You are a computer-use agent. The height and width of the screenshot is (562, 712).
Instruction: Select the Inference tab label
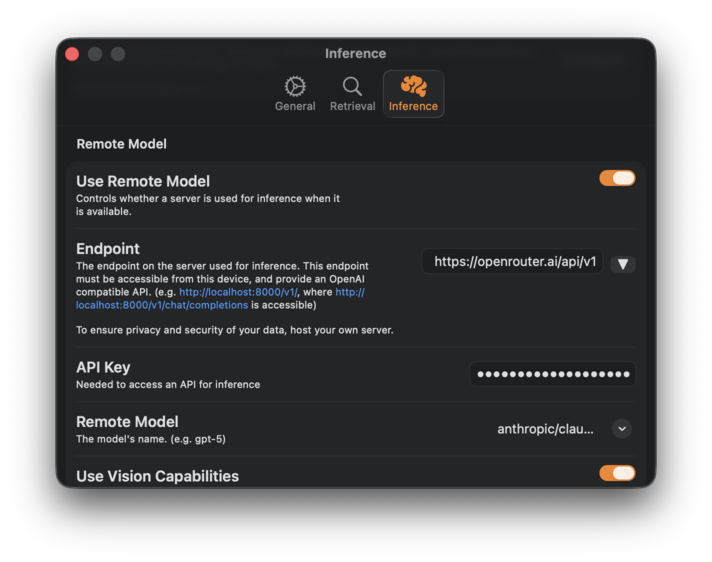[413, 106]
